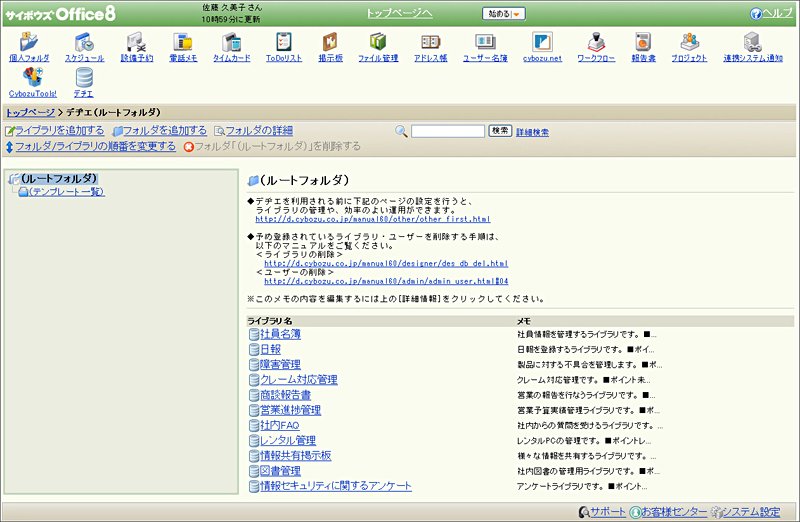Open (テンプレート一覧) tree node

66,192
